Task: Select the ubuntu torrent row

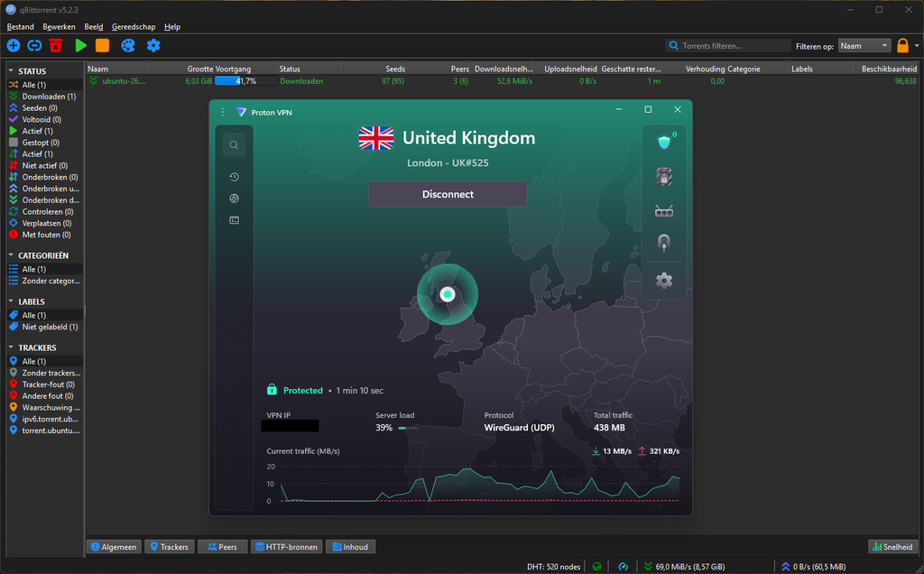Action: click(x=502, y=81)
